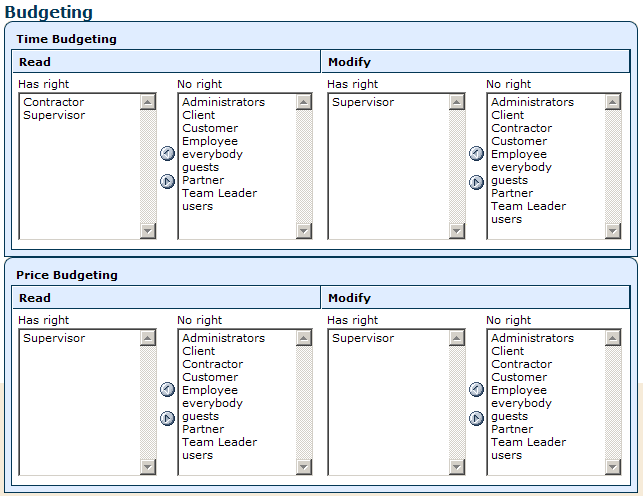643x496 pixels.
Task: Click move-left arrow in Price Budgeting Read
Action: pyautogui.click(x=167, y=389)
